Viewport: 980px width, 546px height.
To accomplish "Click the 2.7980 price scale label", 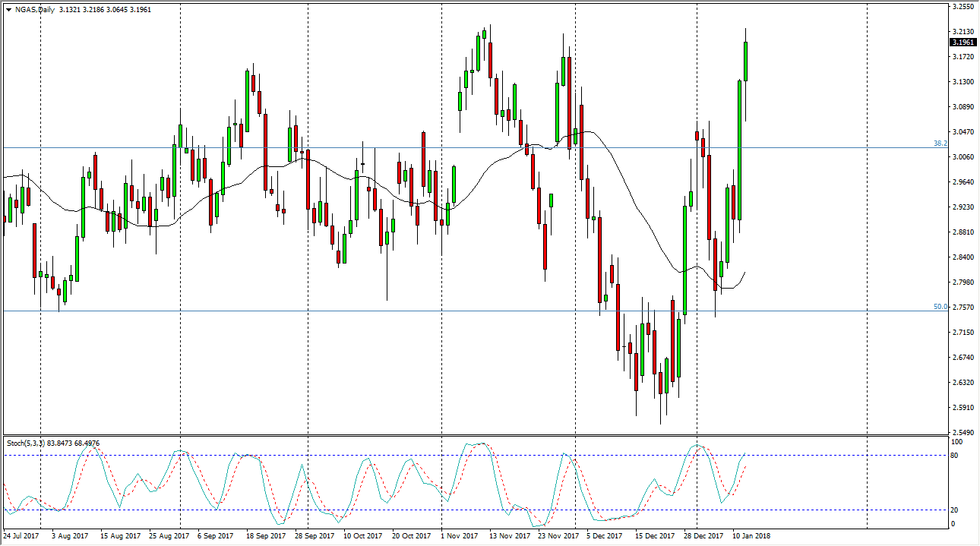I will [963, 282].
